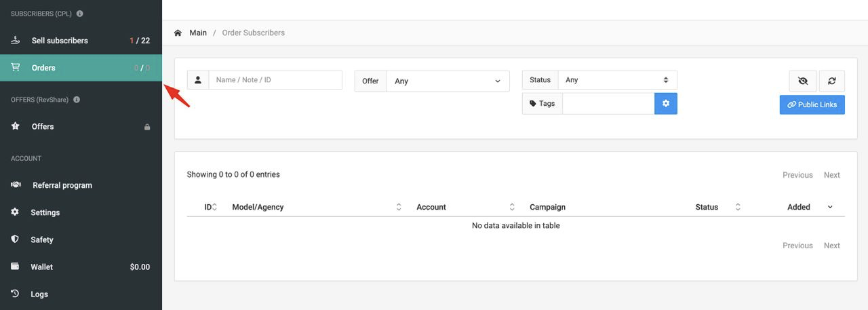This screenshot has height=310, width=868.
Task: Click the Main breadcrumb link
Action: click(198, 33)
